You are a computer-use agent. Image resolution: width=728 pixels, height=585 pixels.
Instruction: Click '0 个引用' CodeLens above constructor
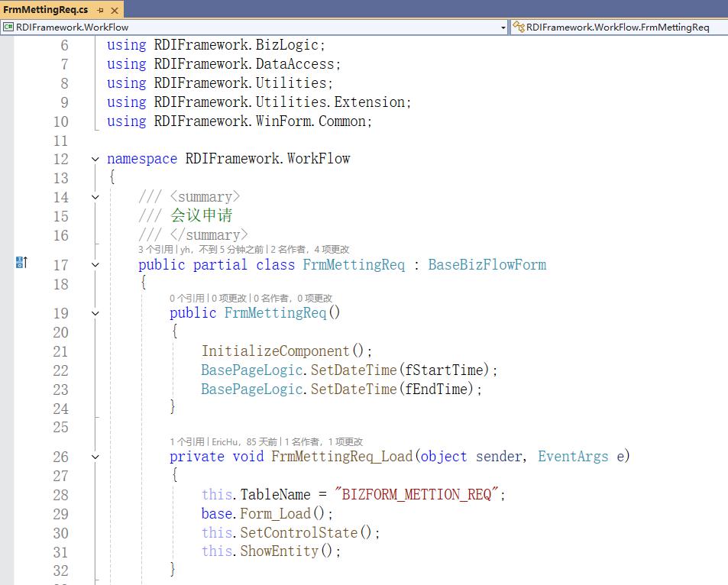coord(187,298)
